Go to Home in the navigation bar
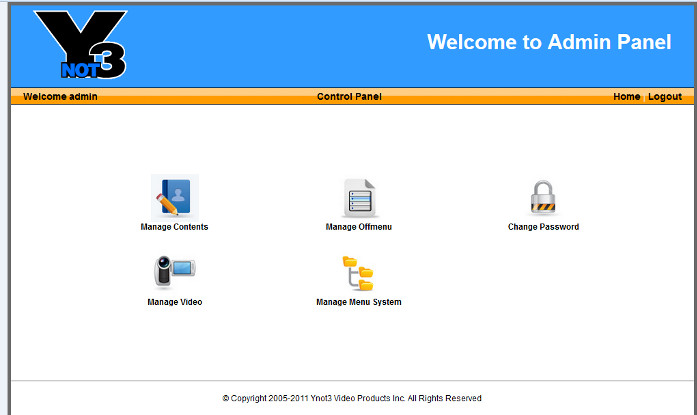The image size is (697, 415). point(626,97)
